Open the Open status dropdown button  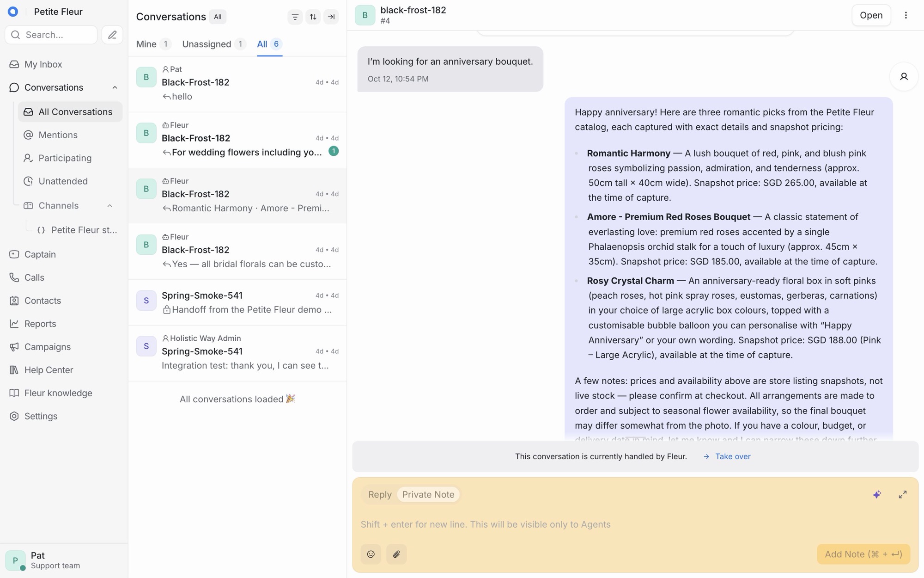tap(871, 15)
